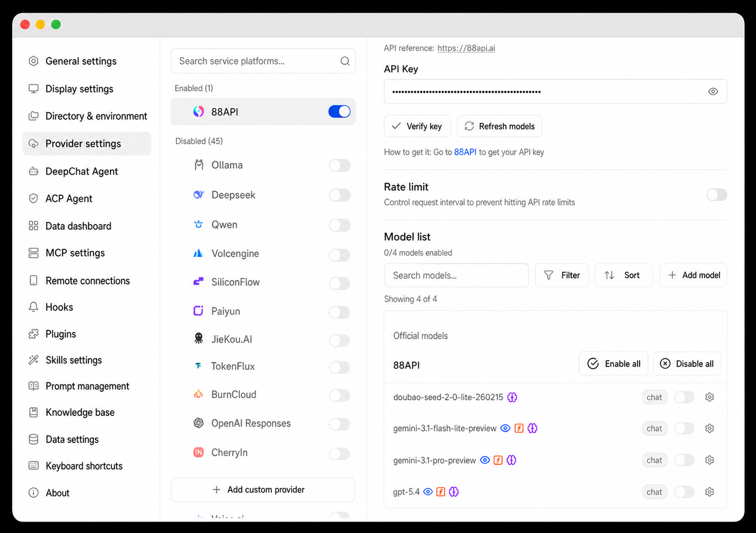Click the BurnCloud flame icon

pos(198,394)
